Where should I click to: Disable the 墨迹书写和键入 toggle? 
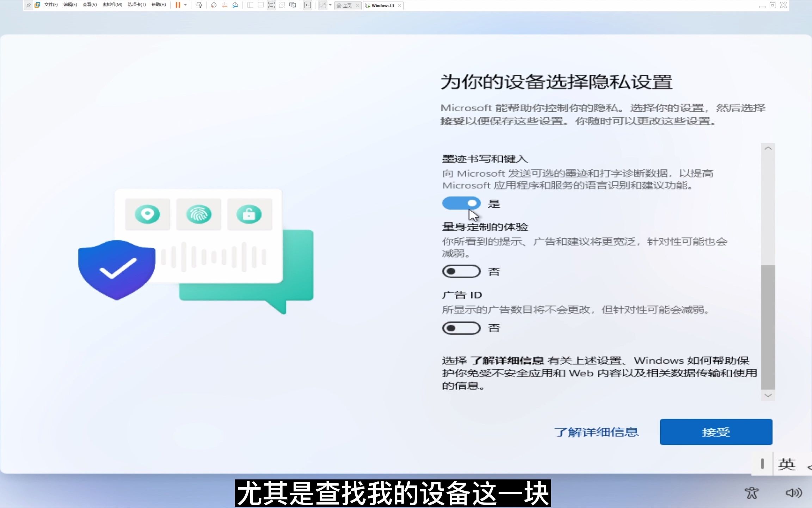pyautogui.click(x=461, y=203)
